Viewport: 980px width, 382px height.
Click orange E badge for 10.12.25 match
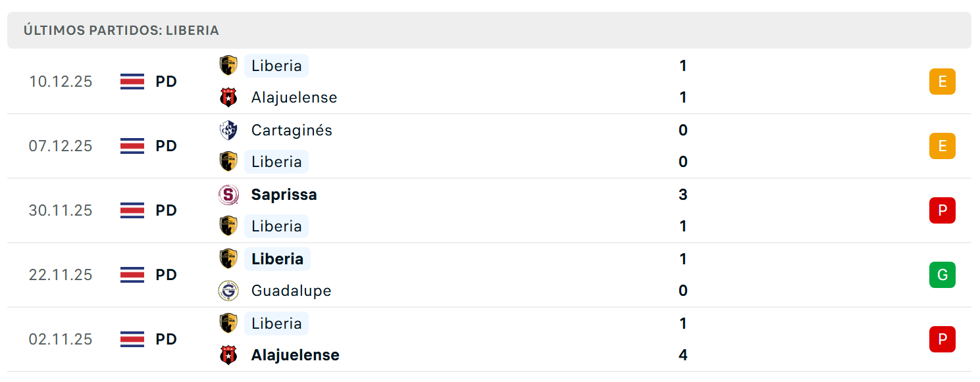coord(942,82)
